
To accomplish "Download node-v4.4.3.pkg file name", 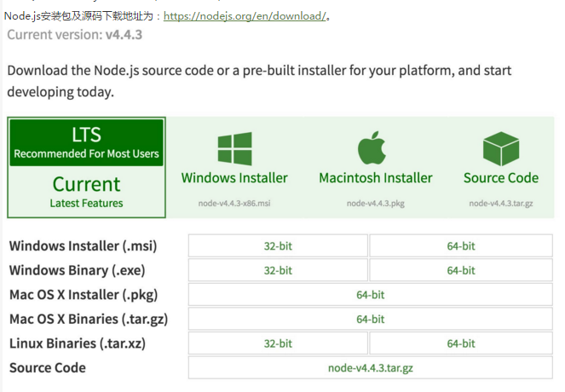I will pos(376,203).
